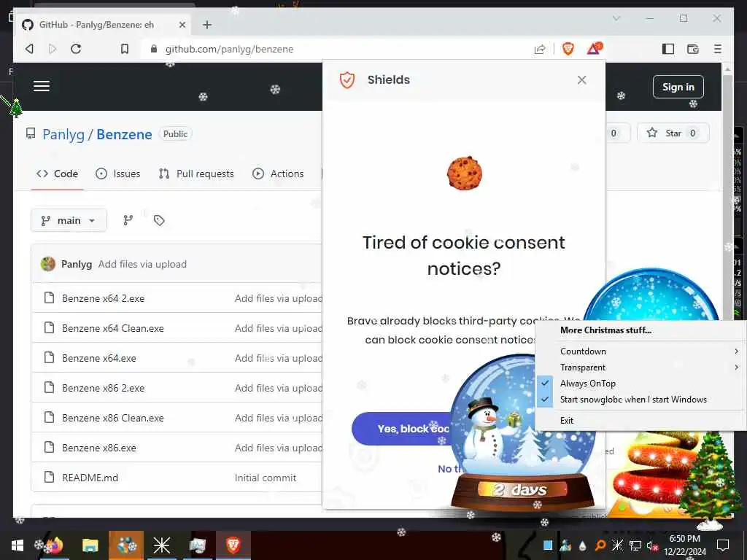This screenshot has width=747, height=560.
Task: Open Benzene x86.exe file
Action: click(x=99, y=448)
